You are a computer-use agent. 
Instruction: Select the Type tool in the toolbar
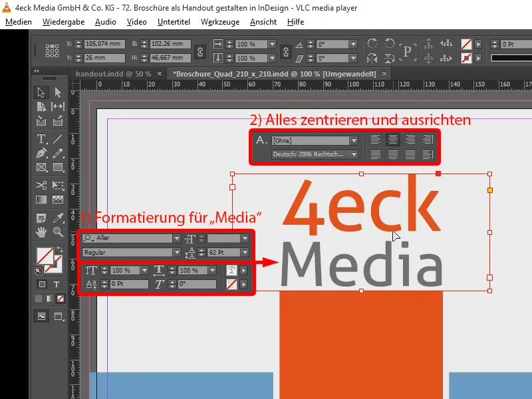(x=41, y=138)
